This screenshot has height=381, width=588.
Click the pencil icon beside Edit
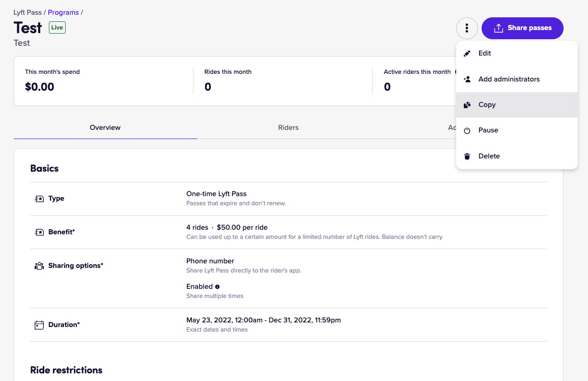467,53
